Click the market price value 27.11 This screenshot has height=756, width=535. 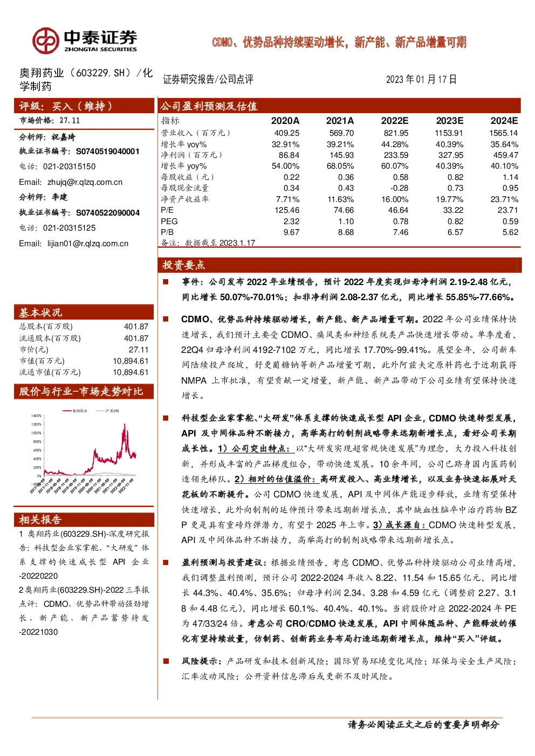(x=70, y=121)
